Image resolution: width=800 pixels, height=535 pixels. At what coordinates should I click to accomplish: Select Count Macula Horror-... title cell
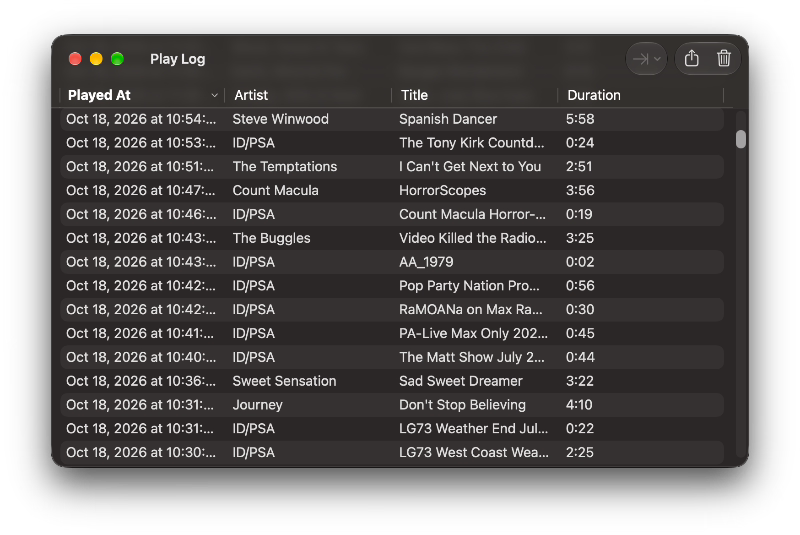pyautogui.click(x=472, y=214)
